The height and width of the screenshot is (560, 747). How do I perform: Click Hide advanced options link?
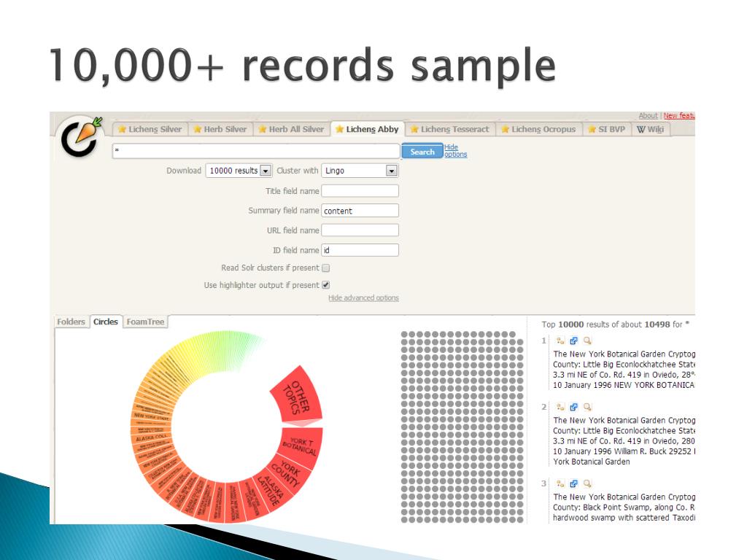363,298
